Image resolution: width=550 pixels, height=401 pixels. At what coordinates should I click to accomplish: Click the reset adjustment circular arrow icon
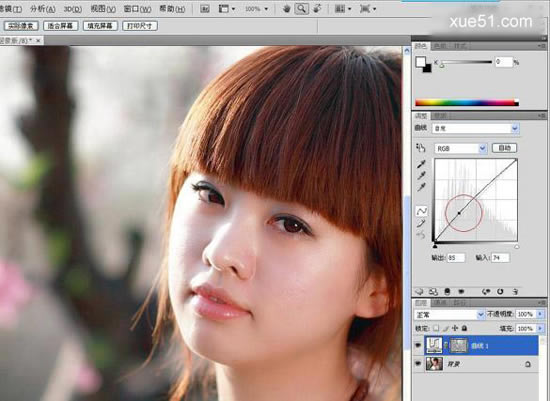tap(500, 292)
